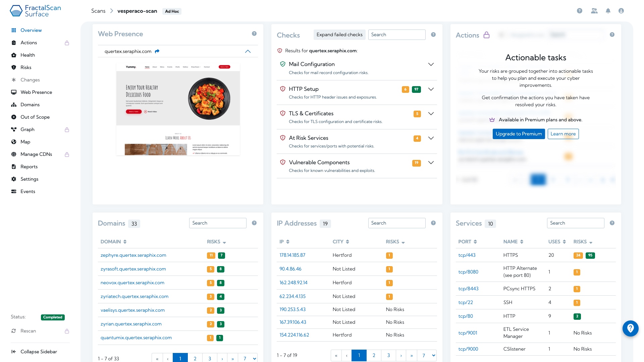Click the Expand failed checks button
Screen dimensions: 644x362
point(339,35)
